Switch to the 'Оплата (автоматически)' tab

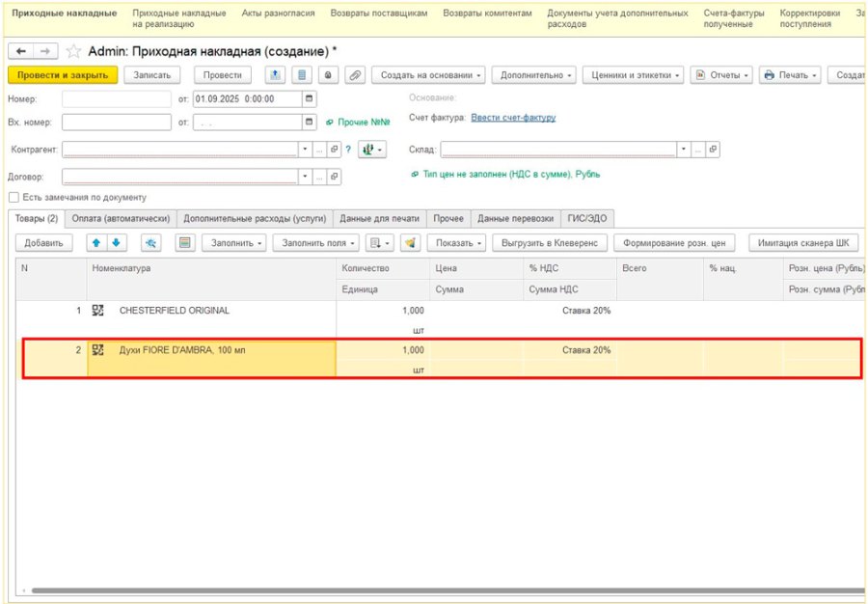point(121,219)
